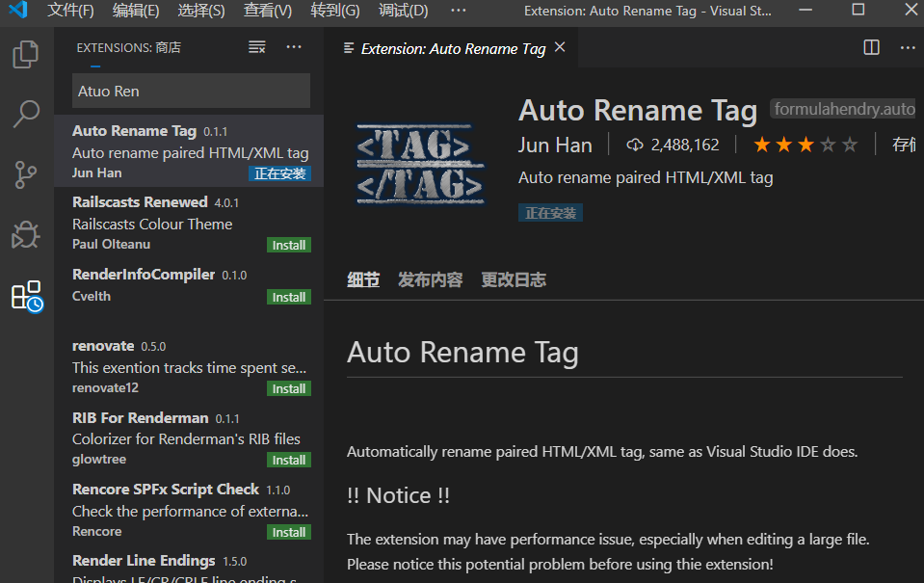This screenshot has width=924, height=583.
Task: Select RIB For Renderman in results list
Action: pos(189,438)
